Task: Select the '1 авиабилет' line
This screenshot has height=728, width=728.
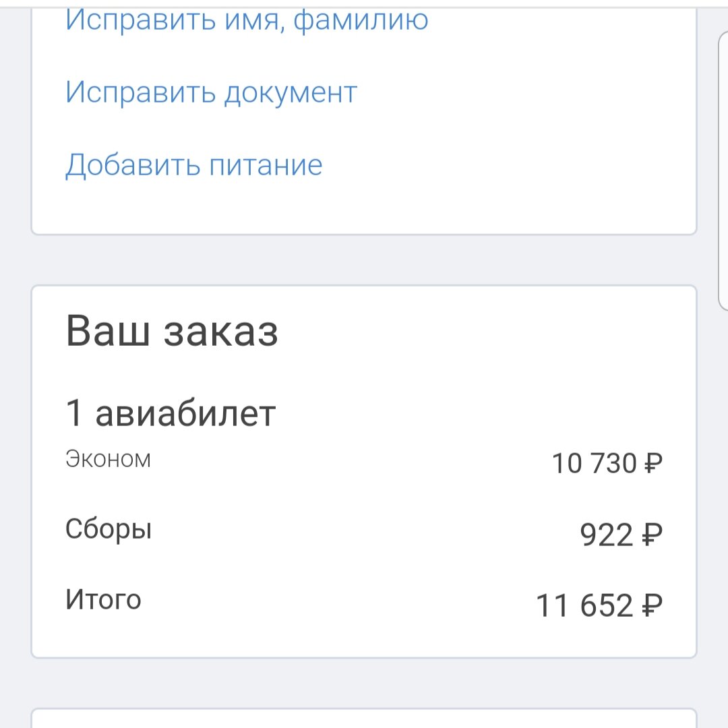Action: point(170,413)
